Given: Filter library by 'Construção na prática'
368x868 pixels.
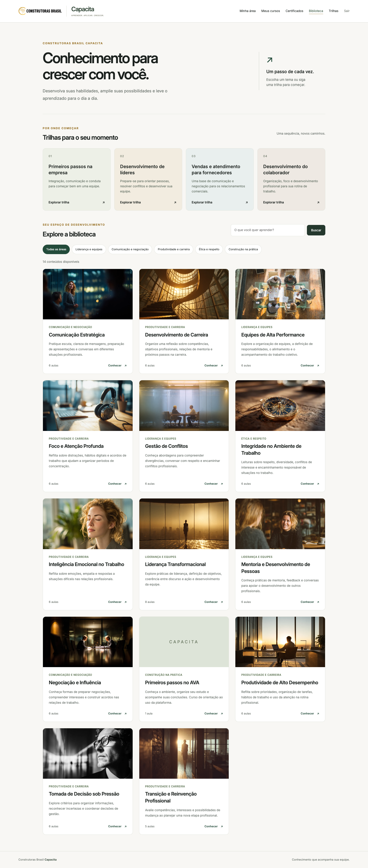Looking at the screenshot, I should (243, 249).
